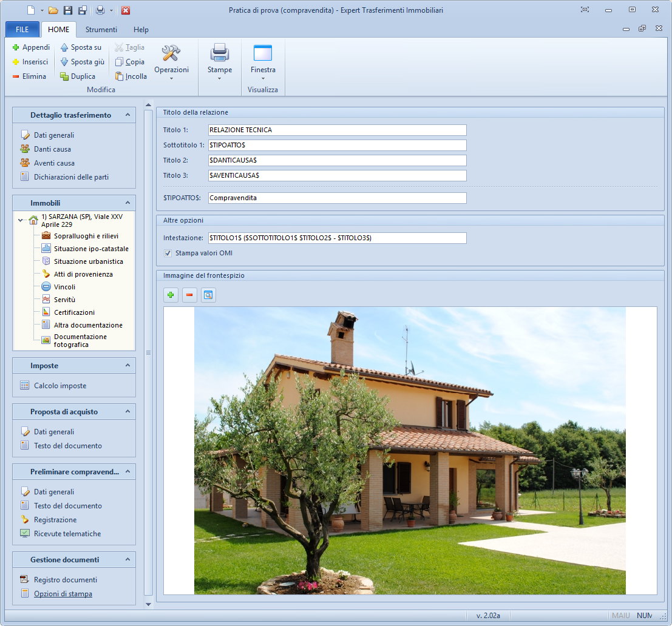Open the FILE menu tab
672x626 pixels.
coord(22,30)
